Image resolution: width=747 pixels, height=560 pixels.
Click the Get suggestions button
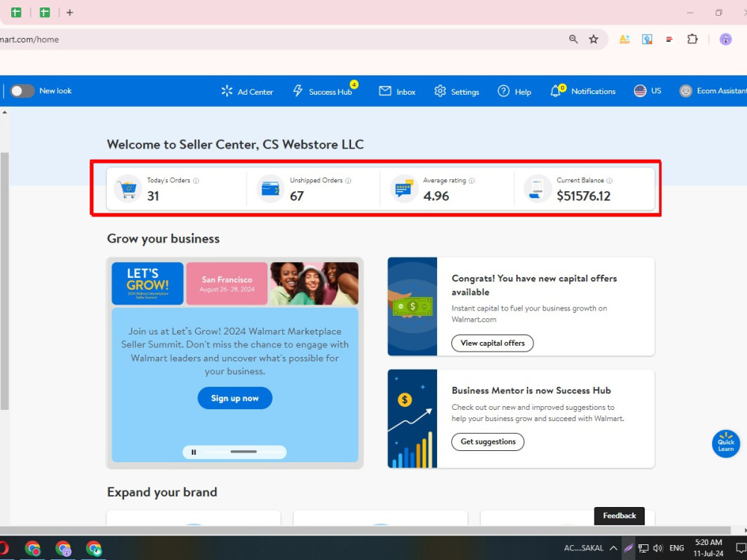(x=488, y=442)
